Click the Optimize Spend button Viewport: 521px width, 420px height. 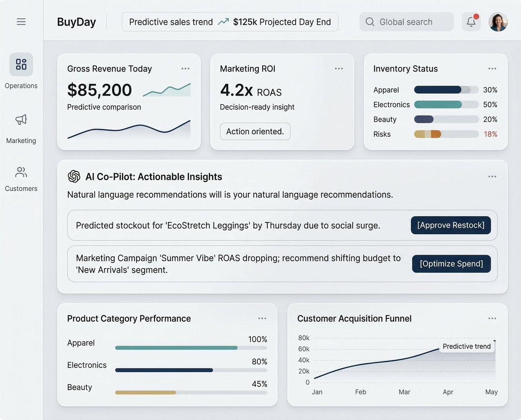[451, 264]
